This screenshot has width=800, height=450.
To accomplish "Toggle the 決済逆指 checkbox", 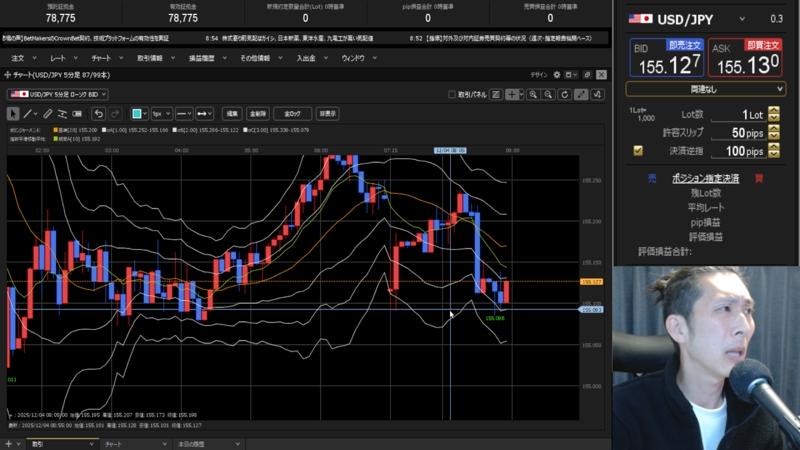I will [638, 151].
